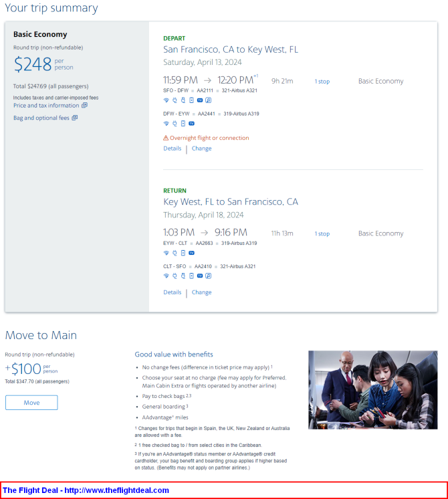Click music icon on CLT - SFO flight
Image resolution: width=448 pixels, height=499 pixels.
coord(208,276)
